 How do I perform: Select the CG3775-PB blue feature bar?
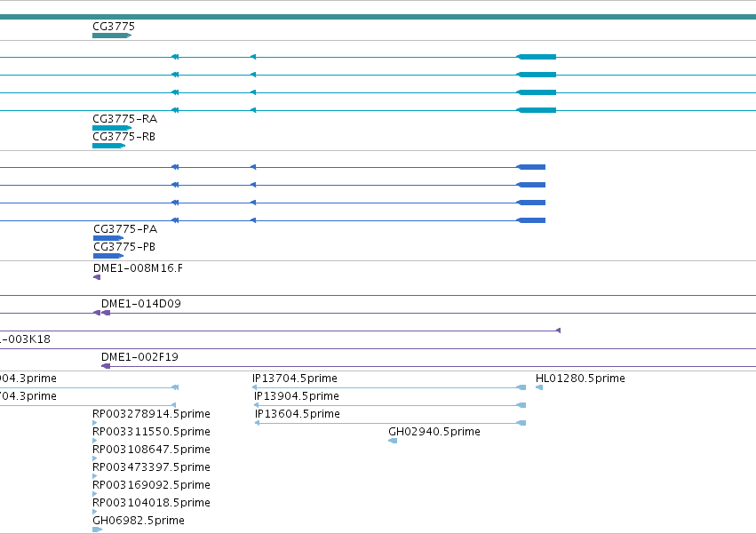coord(108,256)
